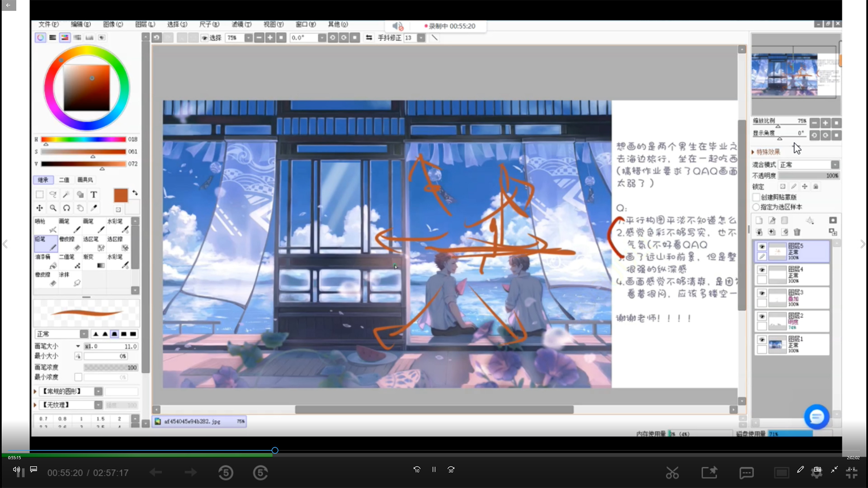Hide 图层5 with its eye icon

(762, 246)
